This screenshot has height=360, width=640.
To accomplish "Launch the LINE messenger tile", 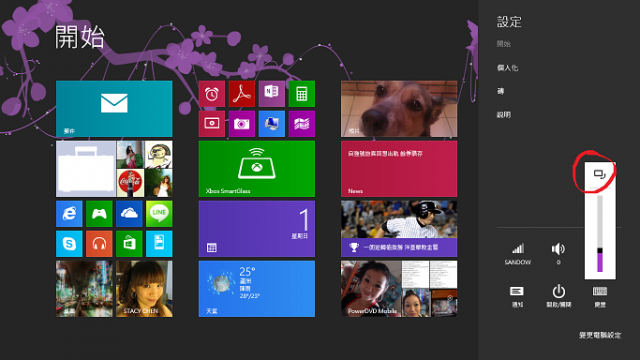I will (x=159, y=213).
